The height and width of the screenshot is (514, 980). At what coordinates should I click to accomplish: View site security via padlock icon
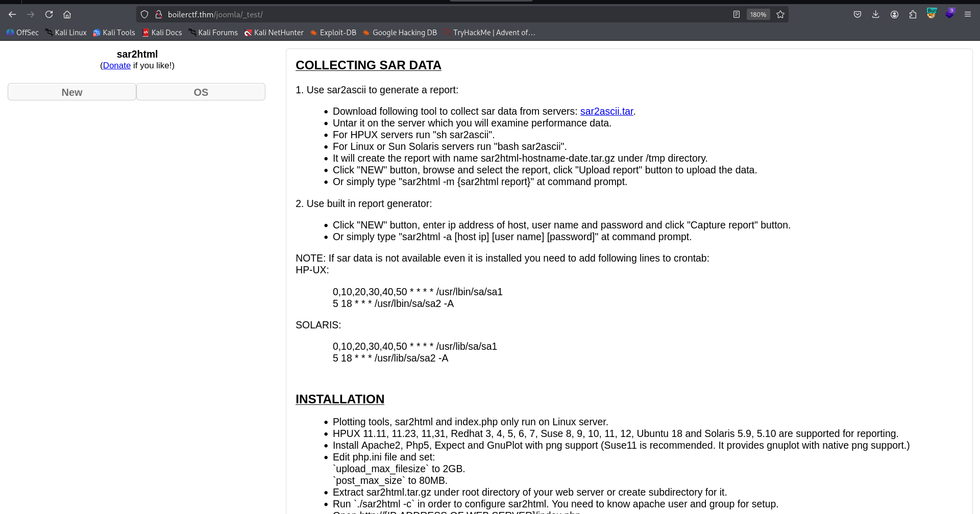tap(159, 14)
